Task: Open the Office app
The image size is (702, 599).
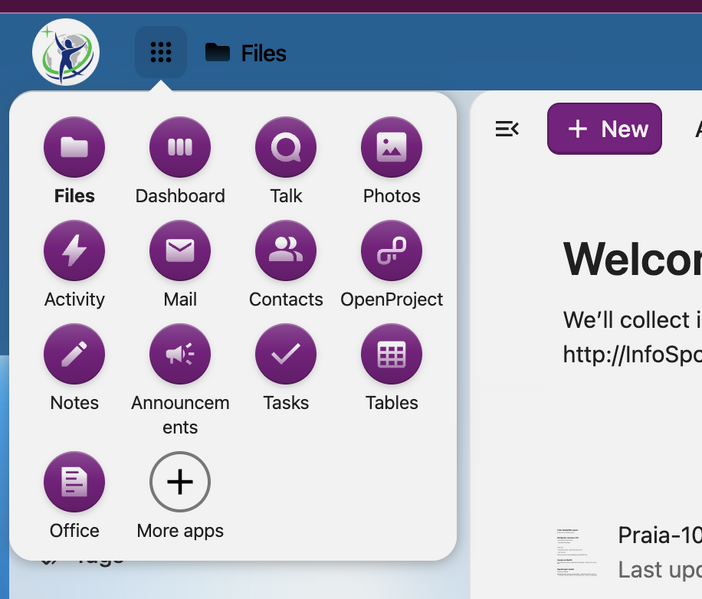Action: click(74, 482)
